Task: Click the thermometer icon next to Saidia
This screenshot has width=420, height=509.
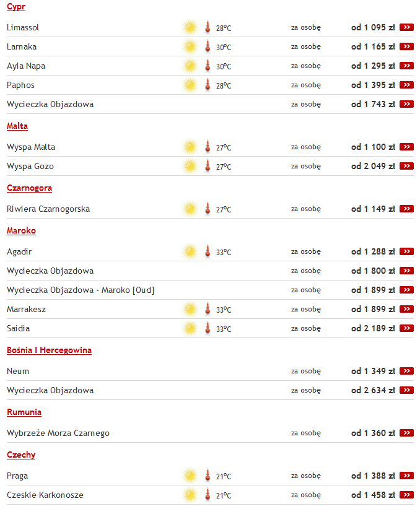Action: coord(208,328)
